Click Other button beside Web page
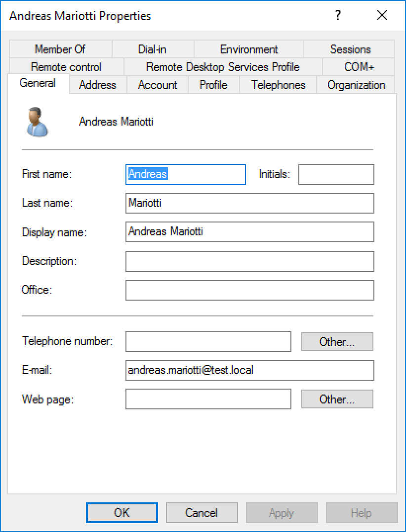This screenshot has width=406, height=532. point(337,399)
